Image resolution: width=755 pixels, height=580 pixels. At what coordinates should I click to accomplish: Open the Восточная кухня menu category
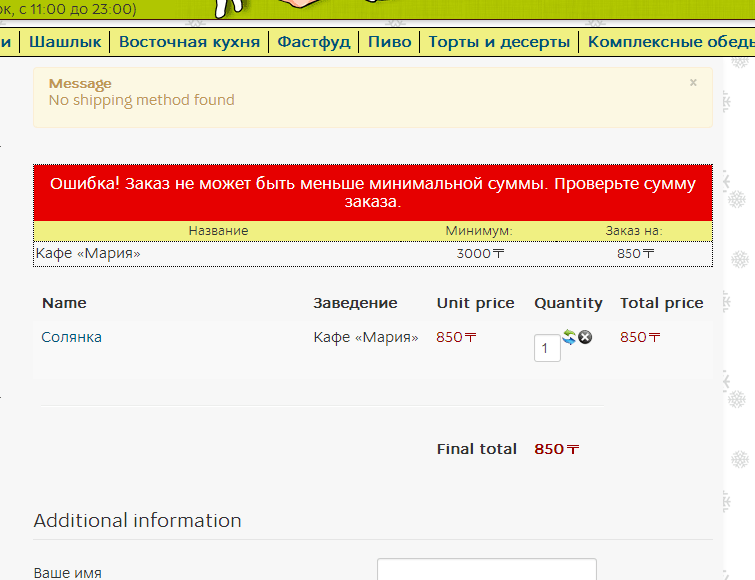[x=189, y=42]
